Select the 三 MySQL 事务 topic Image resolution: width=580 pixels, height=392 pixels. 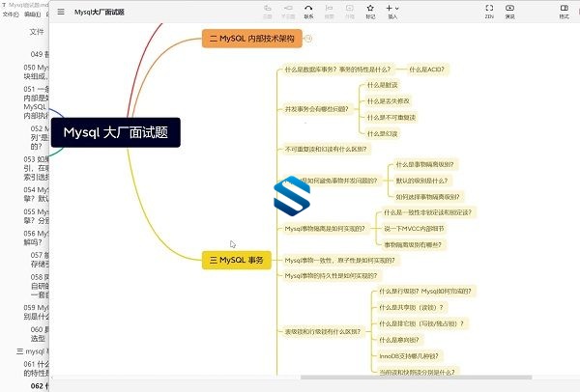pos(237,260)
